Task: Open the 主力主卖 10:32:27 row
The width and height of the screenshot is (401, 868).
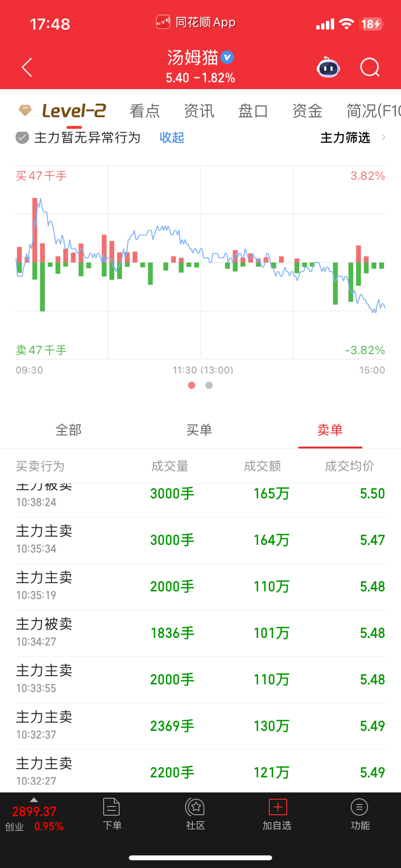Action: pyautogui.click(x=200, y=771)
